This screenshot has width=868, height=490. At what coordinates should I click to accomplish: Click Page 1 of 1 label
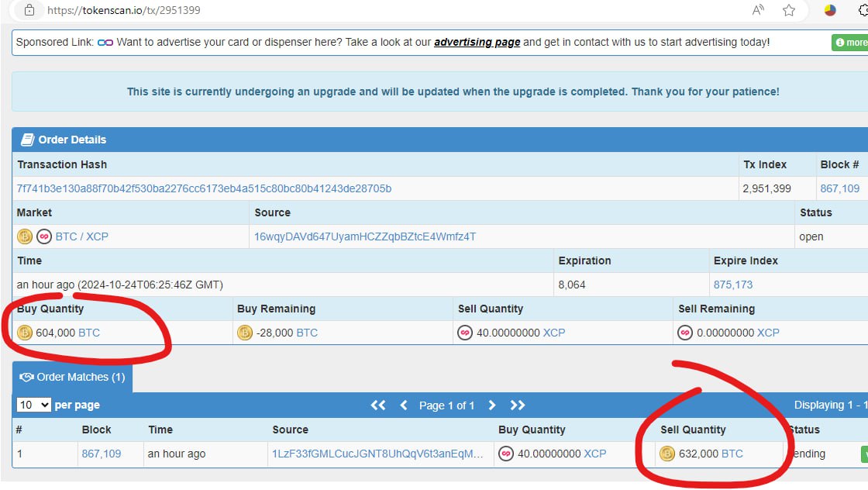[446, 405]
